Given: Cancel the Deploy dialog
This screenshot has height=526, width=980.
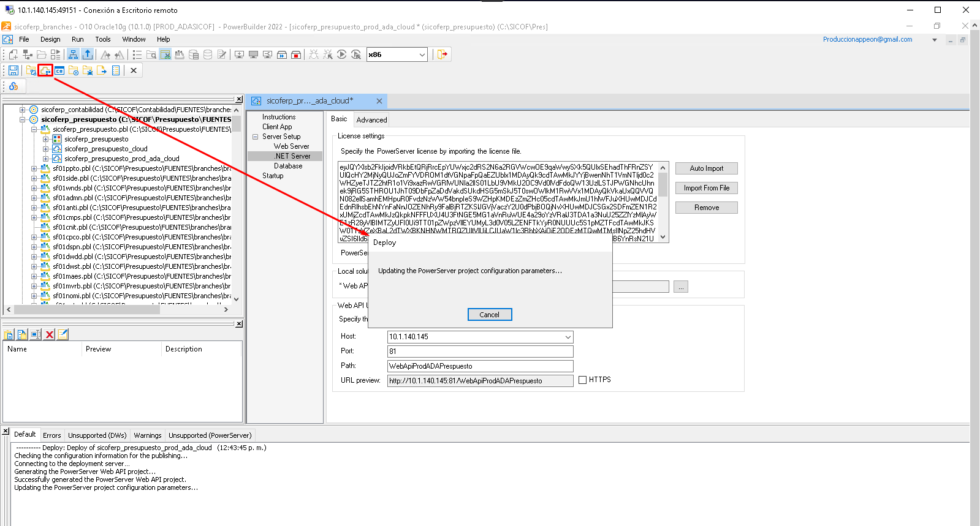Looking at the screenshot, I should [489, 315].
